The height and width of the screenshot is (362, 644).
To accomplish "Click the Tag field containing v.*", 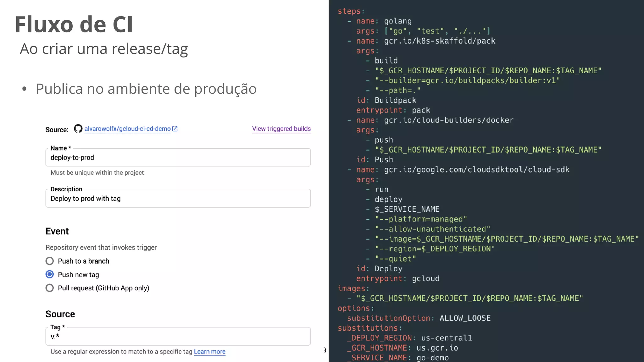I will coord(178,337).
